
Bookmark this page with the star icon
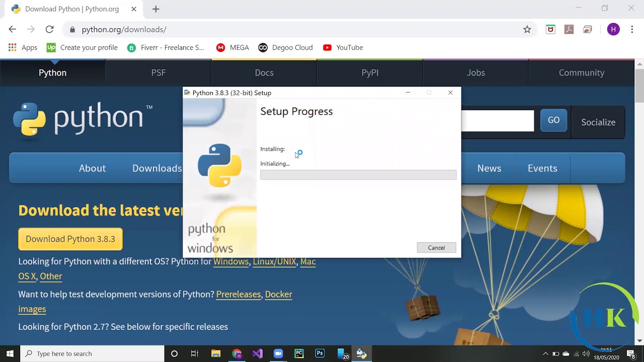pyautogui.click(x=527, y=30)
